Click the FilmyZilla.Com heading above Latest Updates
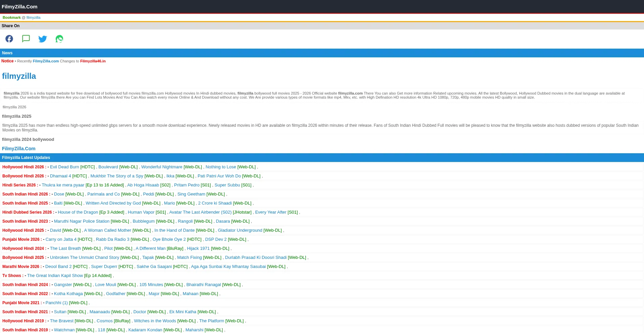Viewport: 644px width, 333px height. 19,149
